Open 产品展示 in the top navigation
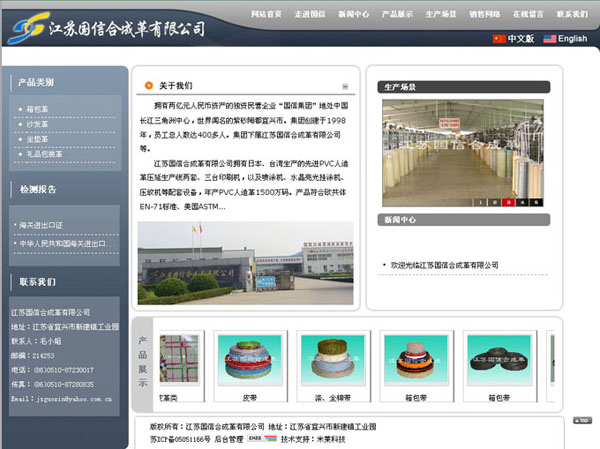The image size is (600, 449). coord(397,14)
